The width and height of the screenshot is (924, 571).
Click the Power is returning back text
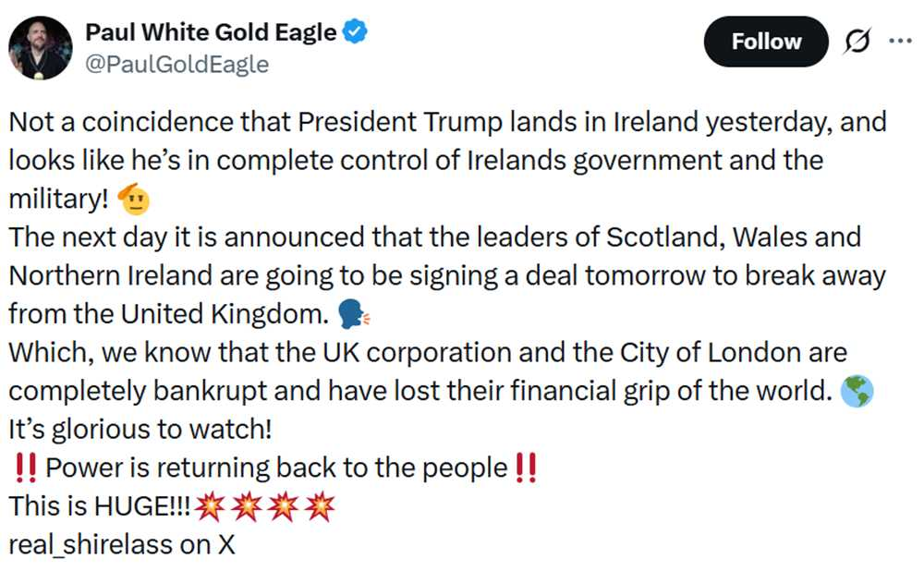pos(276,468)
